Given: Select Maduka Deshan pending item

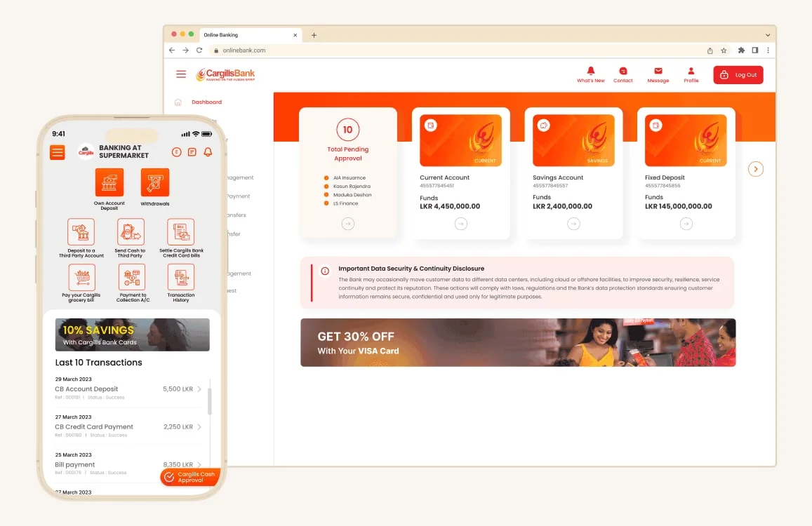Looking at the screenshot, I should coord(347,195).
